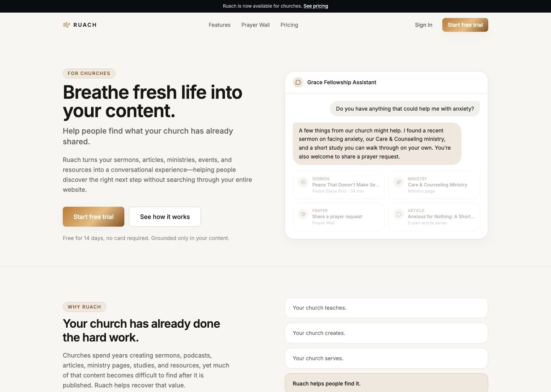The height and width of the screenshot is (392, 551).
Task: Click the heart icon on the prayer request card
Action: pos(303,214)
